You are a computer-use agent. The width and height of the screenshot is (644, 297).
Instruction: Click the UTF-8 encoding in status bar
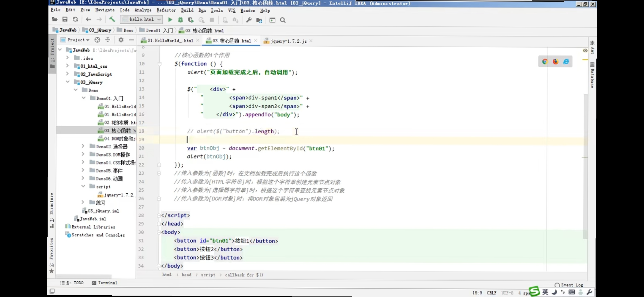pyautogui.click(x=507, y=293)
